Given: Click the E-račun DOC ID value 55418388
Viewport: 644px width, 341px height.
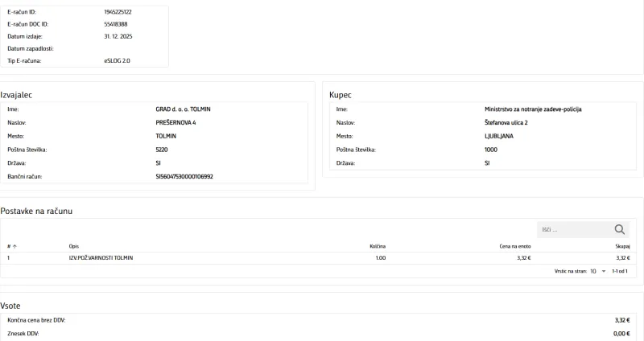Looking at the screenshot, I should click(117, 25).
